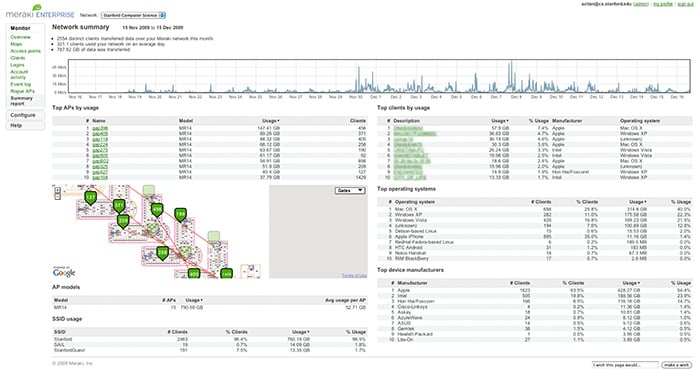Select map marker labeled 371

click(119, 206)
